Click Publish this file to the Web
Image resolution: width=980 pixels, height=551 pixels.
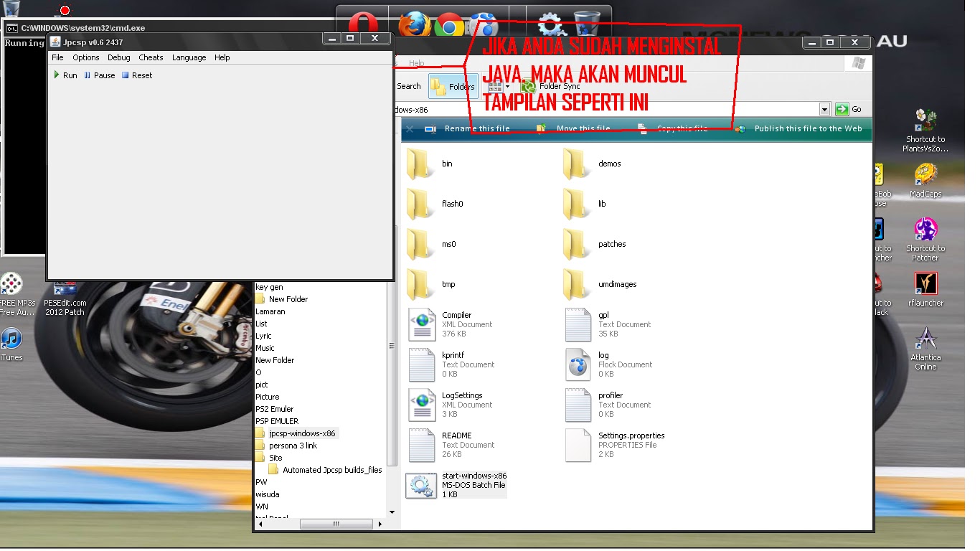pyautogui.click(x=798, y=128)
